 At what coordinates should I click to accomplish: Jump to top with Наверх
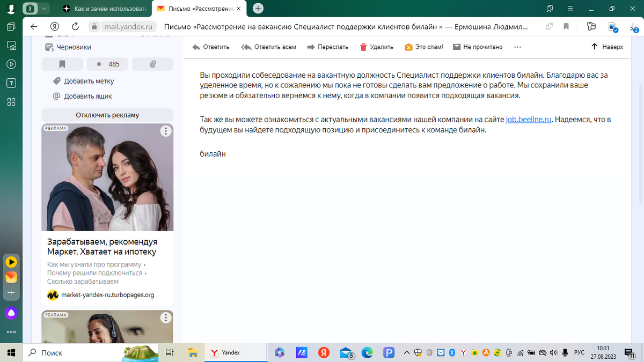(x=607, y=47)
